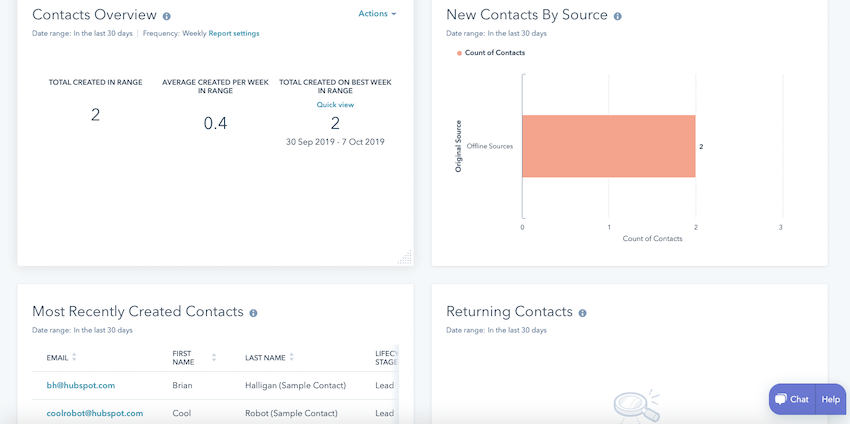Click the Offline Sources chart bar
This screenshot has width=850, height=424.
point(608,146)
